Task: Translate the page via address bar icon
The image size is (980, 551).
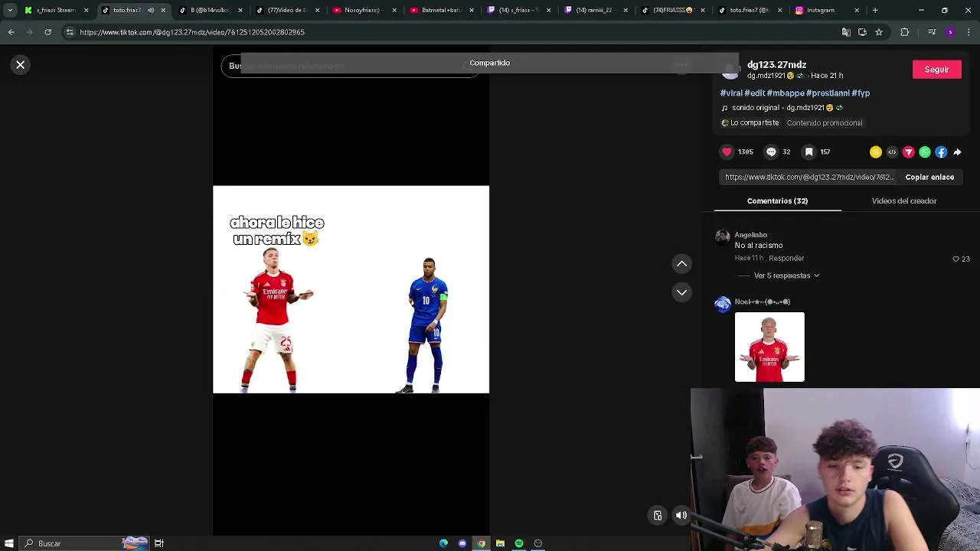Action: [846, 32]
